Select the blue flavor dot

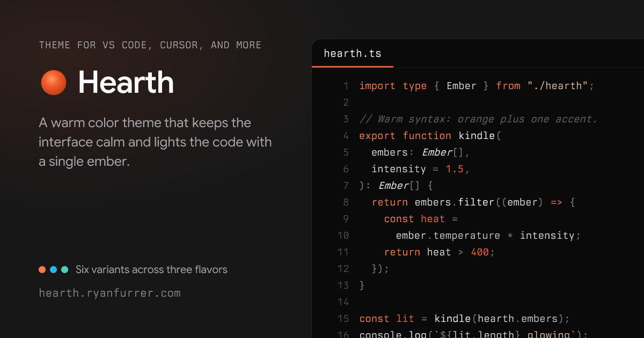53,270
